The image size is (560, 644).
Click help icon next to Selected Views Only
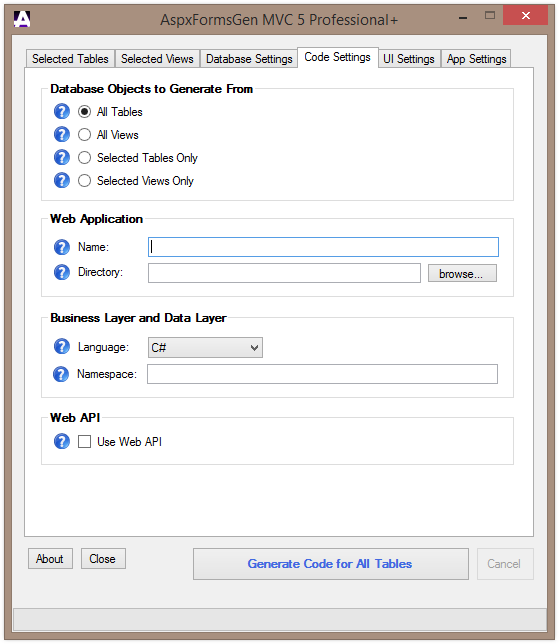[x=62, y=180]
